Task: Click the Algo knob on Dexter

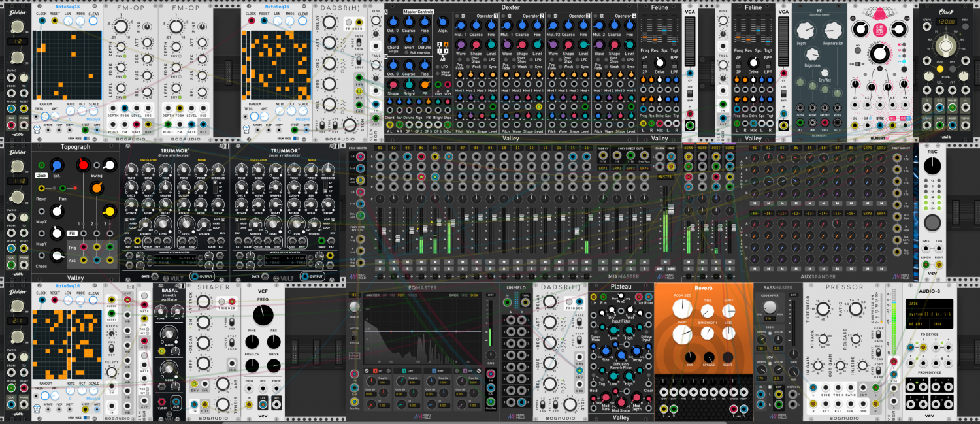Action: coord(444,22)
